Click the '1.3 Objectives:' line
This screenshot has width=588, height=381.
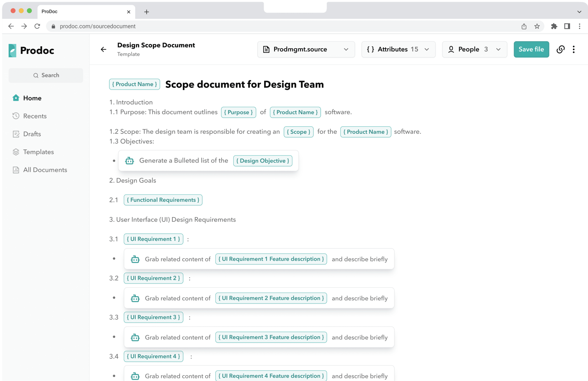(132, 141)
